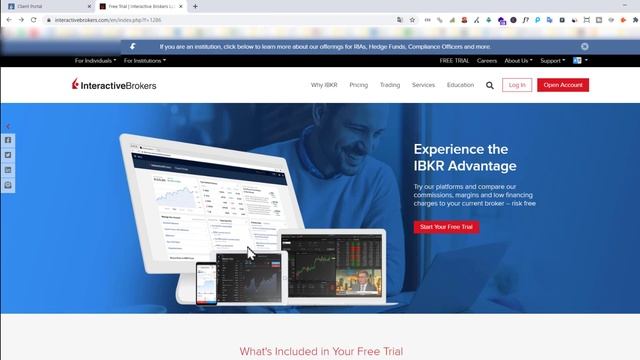
Task: Click the bottom share sidebar icon
Action: coord(8,185)
